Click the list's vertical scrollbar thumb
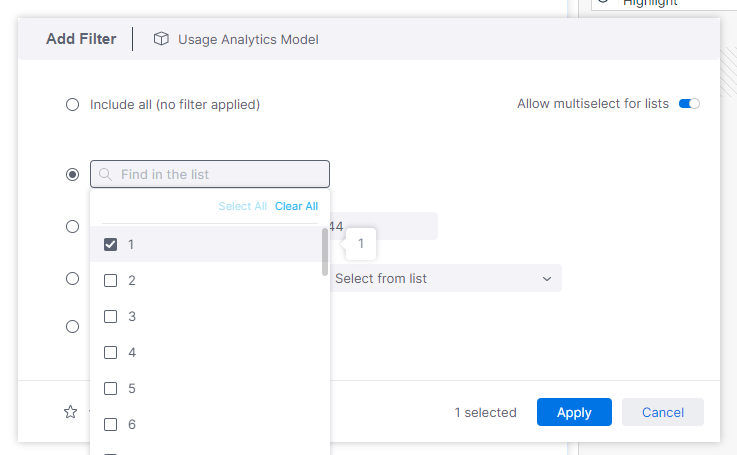This screenshot has height=455, width=737. point(325,252)
